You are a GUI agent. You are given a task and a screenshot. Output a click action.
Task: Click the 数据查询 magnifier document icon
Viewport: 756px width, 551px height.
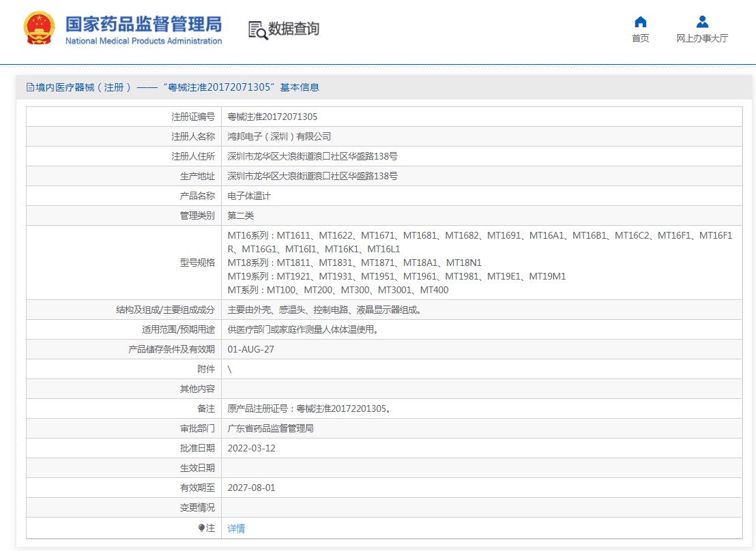(257, 29)
